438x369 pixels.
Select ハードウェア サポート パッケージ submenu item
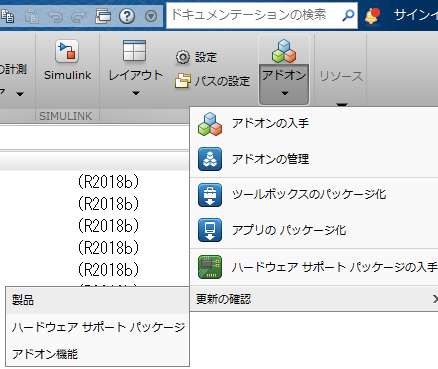tap(97, 327)
